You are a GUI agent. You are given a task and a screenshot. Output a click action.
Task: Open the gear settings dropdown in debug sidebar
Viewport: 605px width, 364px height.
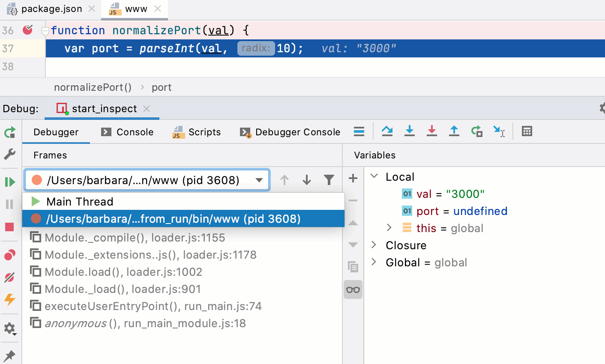point(10,328)
